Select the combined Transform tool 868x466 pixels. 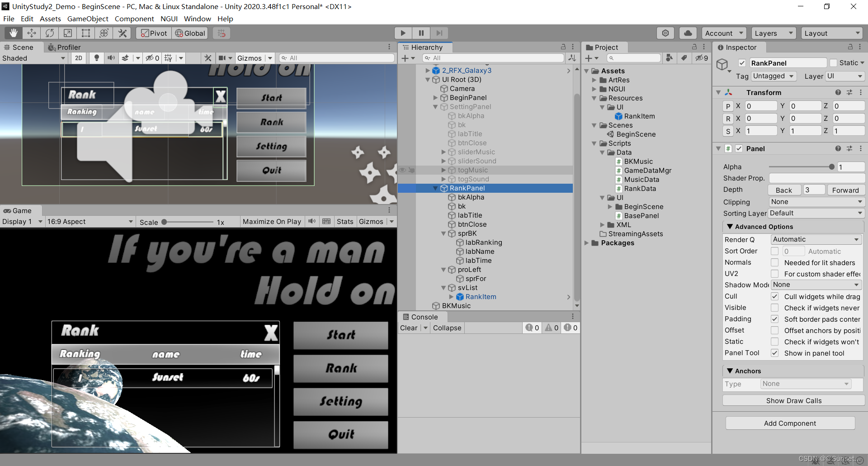tap(104, 33)
